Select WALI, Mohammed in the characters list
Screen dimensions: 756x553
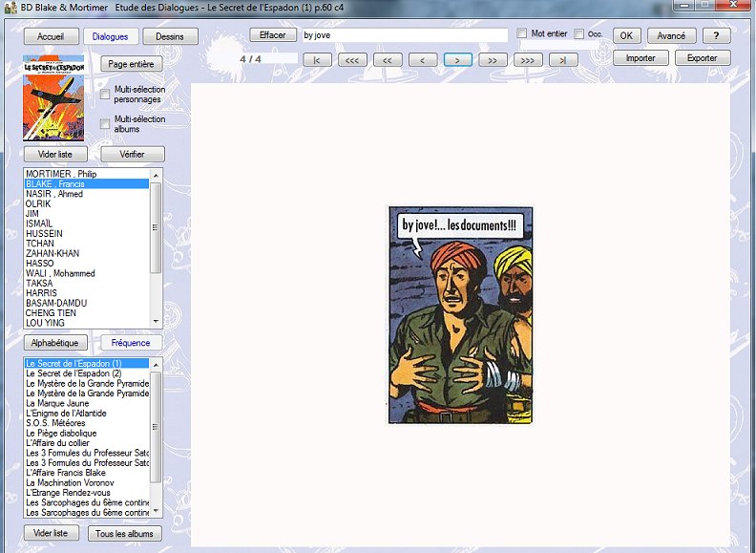[x=87, y=273]
